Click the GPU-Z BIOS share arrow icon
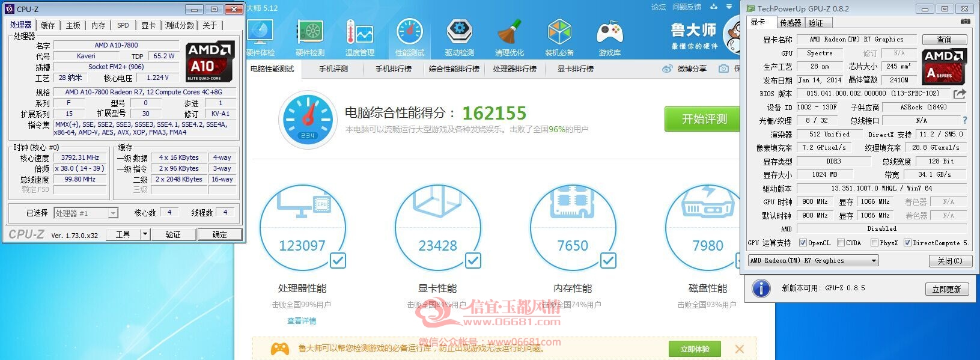The image size is (980, 360). 960,94
